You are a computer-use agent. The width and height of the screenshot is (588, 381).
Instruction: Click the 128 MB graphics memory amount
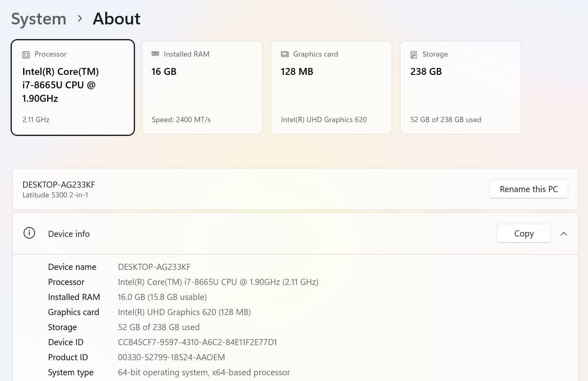[x=297, y=72]
